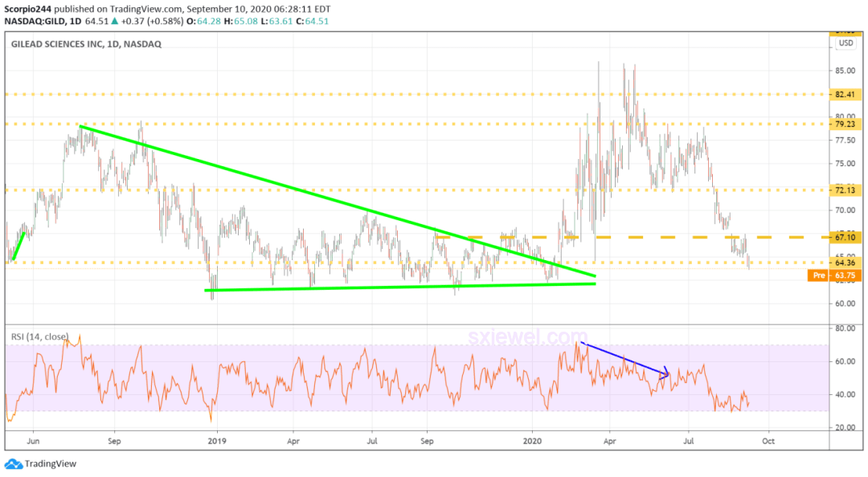The height and width of the screenshot is (477, 868).
Task: Click the 63.75 pre-market price label
Action: pyautogui.click(x=845, y=275)
